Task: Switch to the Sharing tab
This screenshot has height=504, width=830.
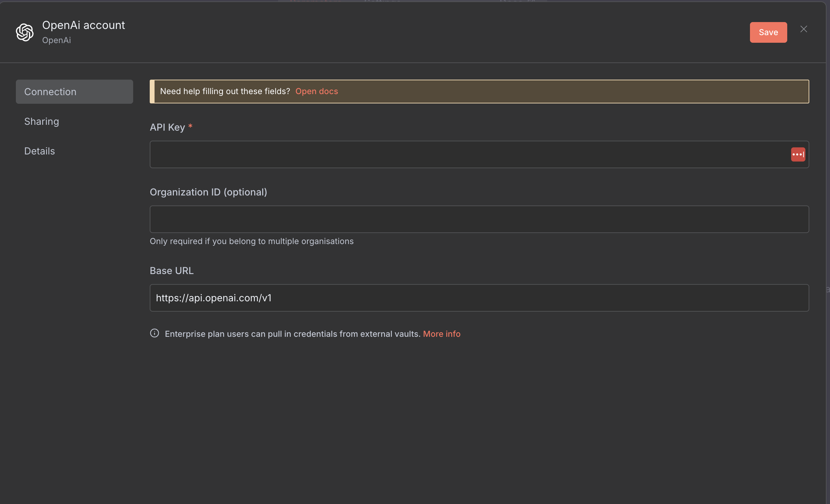Action: (x=42, y=121)
